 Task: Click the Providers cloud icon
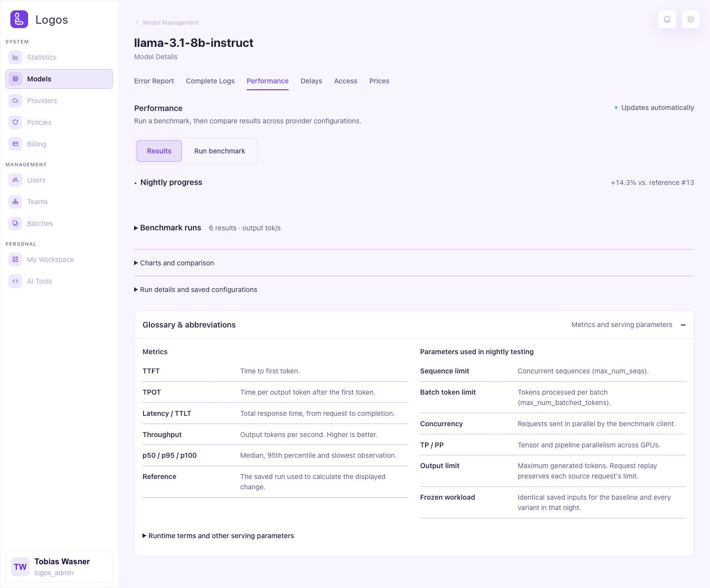(15, 101)
